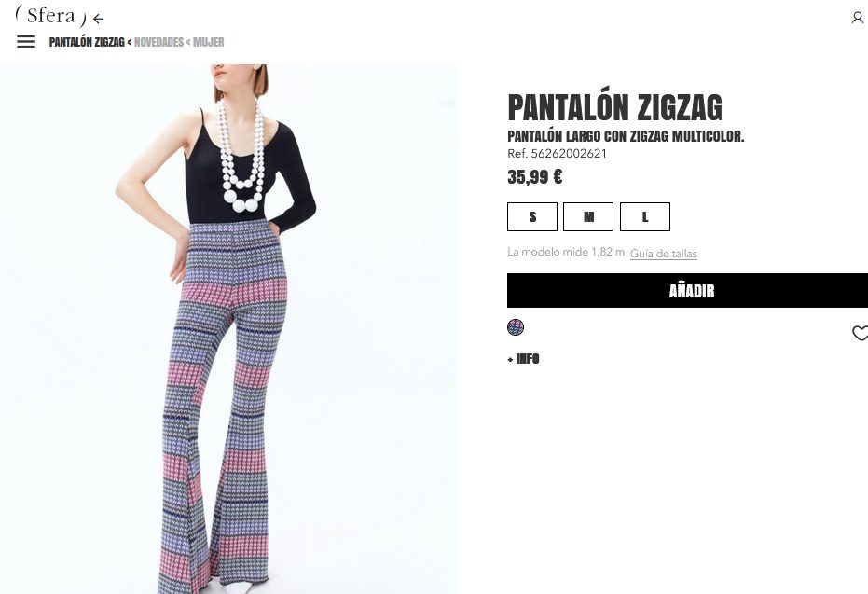Add product to wishlist with heart icon

tap(860, 333)
